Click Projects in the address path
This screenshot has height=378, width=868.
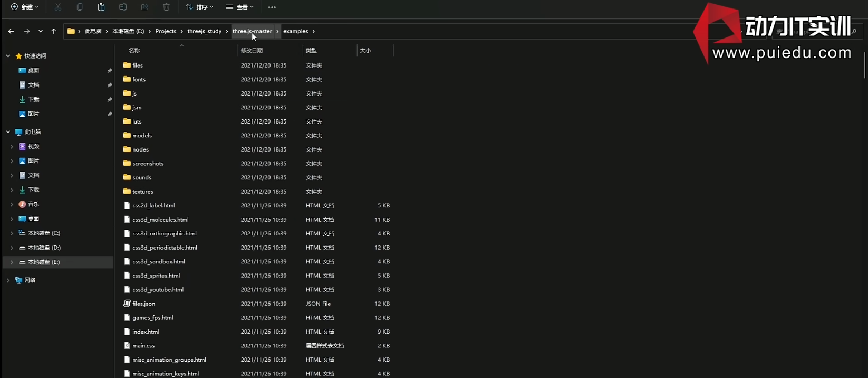(166, 31)
